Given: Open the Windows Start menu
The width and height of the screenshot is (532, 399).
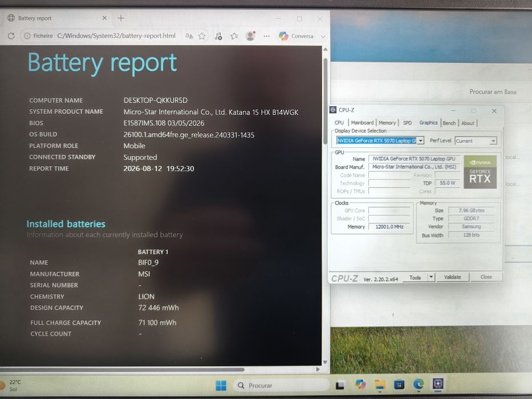Looking at the screenshot, I should (x=221, y=385).
